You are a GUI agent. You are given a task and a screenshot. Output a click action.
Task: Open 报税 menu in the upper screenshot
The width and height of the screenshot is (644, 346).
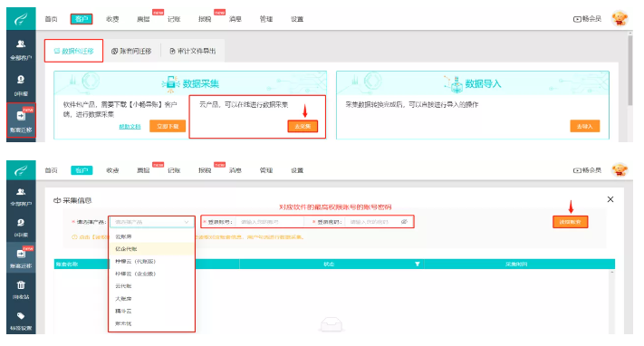point(205,19)
